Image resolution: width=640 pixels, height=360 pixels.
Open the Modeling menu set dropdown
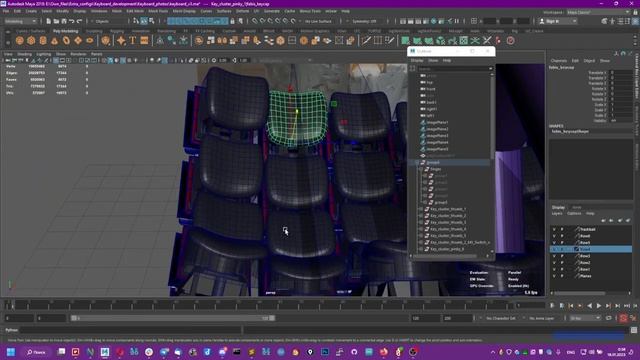pos(20,21)
